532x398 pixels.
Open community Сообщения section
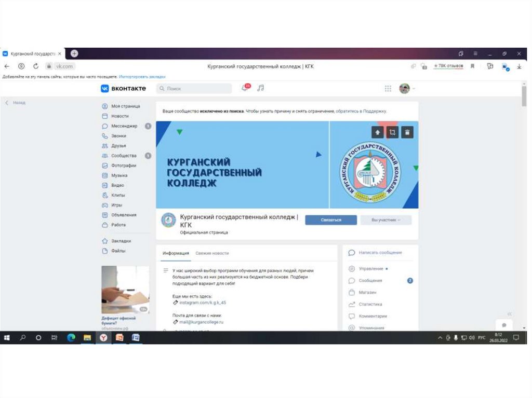coord(365,281)
